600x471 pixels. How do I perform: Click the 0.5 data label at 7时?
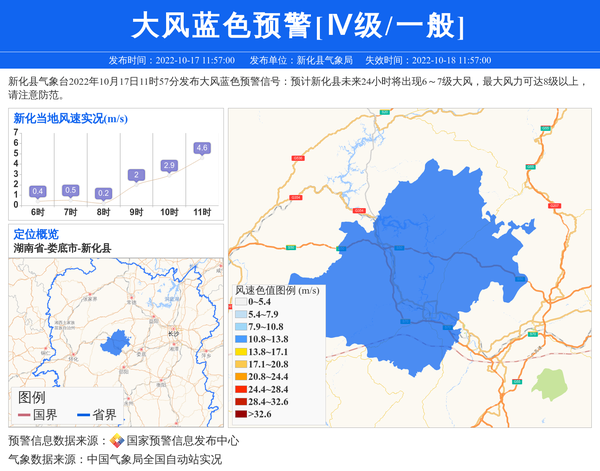pos(70,190)
